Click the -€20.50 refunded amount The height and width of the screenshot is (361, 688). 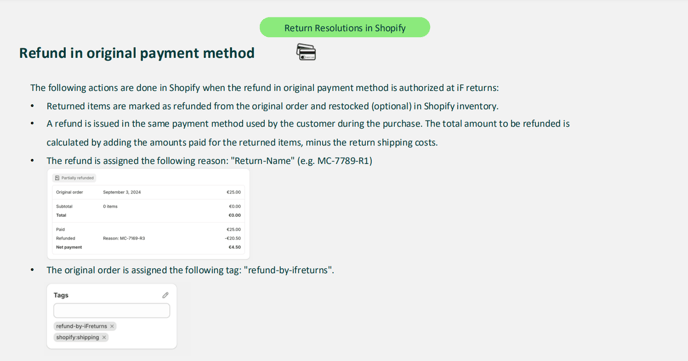233,238
